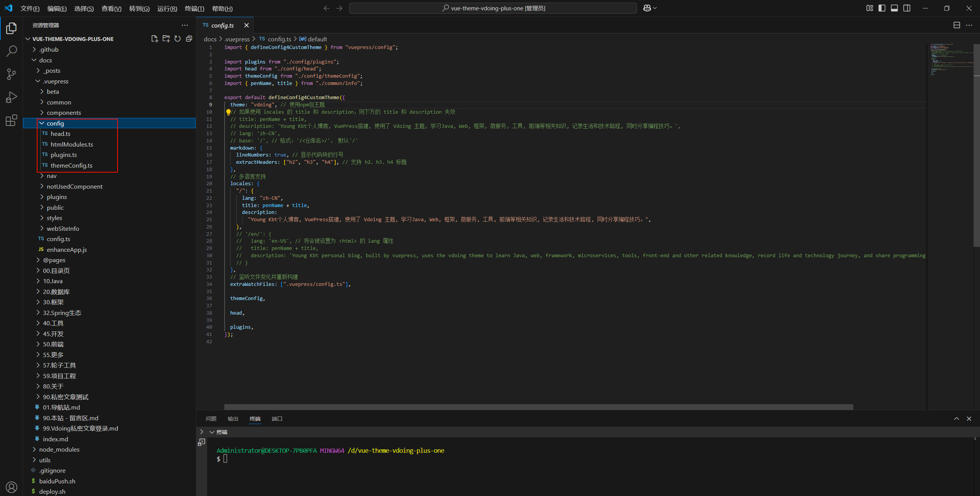Click the editor vertical scrollbar

click(x=977, y=145)
